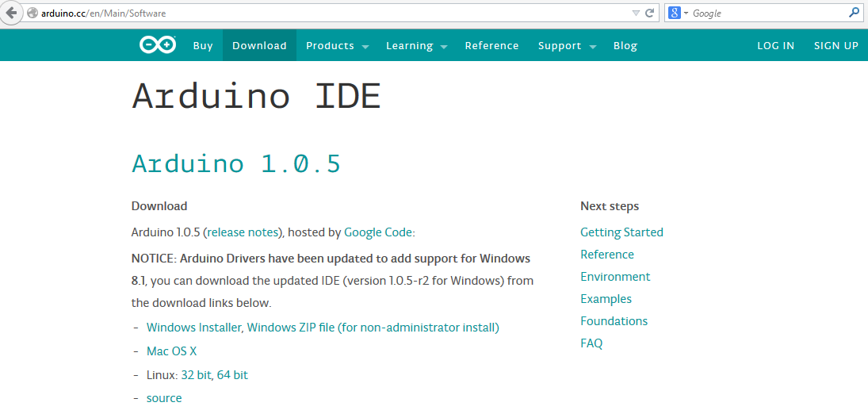Viewport: 868px width, 414px height.
Task: Open the Learning navigation menu
Action: (410, 46)
